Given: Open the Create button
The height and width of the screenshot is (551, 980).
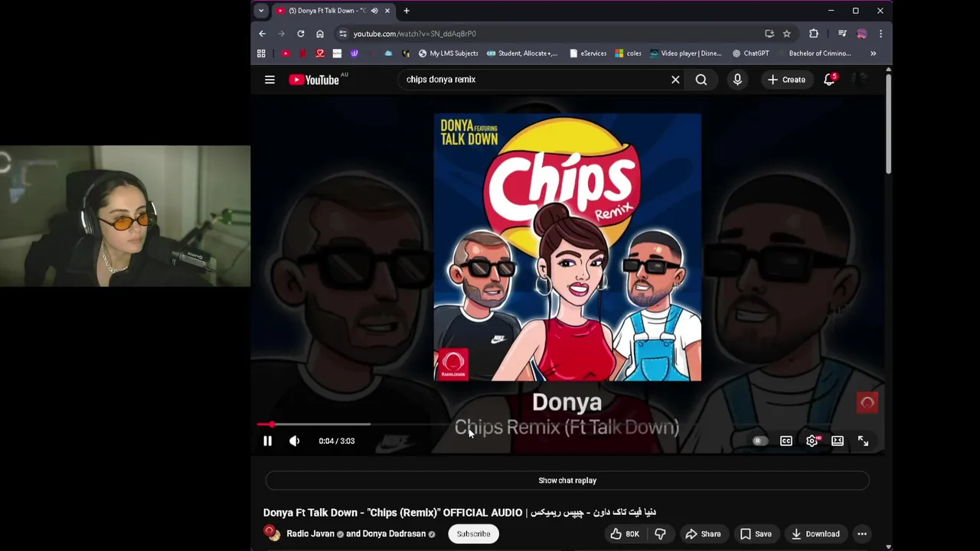Looking at the screenshot, I should pyautogui.click(x=786, y=80).
